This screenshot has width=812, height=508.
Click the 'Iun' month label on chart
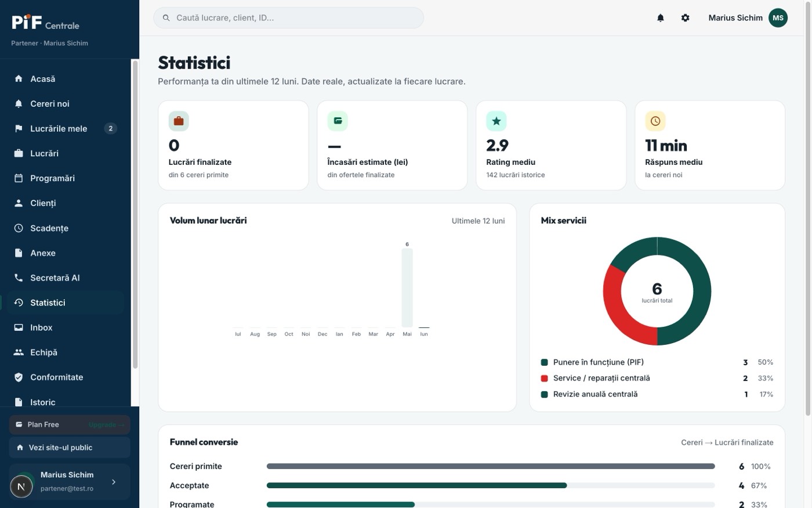point(424,334)
